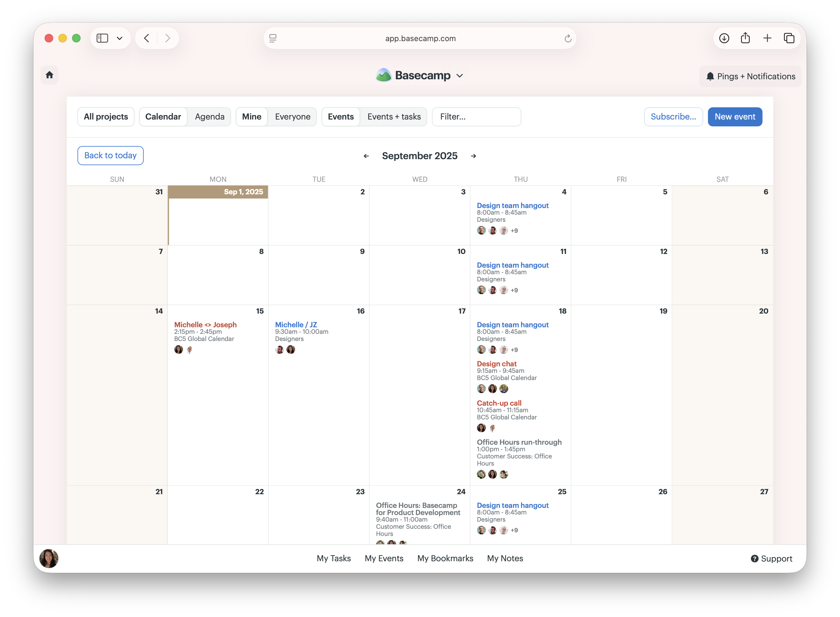Click first attendee avatar on Office Hours run-through

coord(481,474)
